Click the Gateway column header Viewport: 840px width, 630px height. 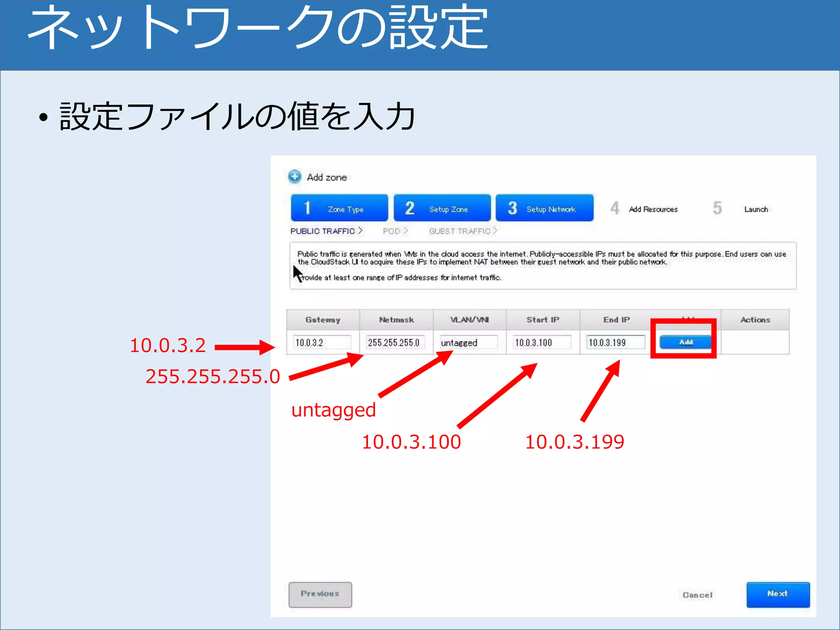pyautogui.click(x=323, y=320)
